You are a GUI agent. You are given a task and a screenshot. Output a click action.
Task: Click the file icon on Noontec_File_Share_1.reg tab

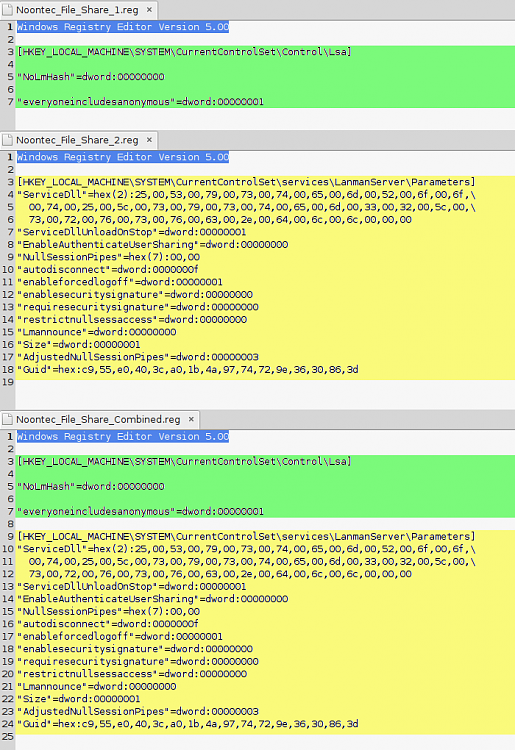coord(8,10)
